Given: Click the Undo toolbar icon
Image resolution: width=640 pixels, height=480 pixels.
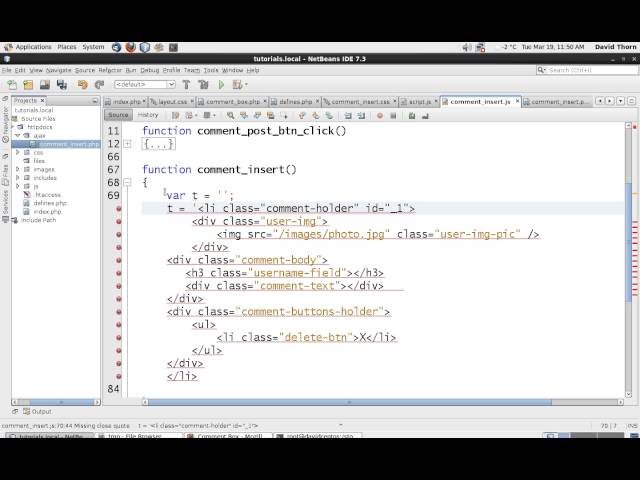Looking at the screenshot, I should pyautogui.click(x=83, y=84).
